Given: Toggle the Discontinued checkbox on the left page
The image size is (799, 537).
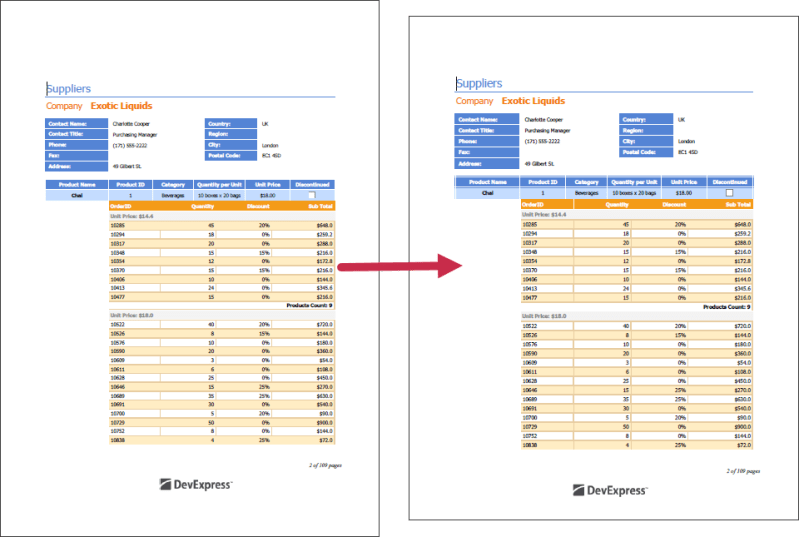Looking at the screenshot, I should click(312, 195).
